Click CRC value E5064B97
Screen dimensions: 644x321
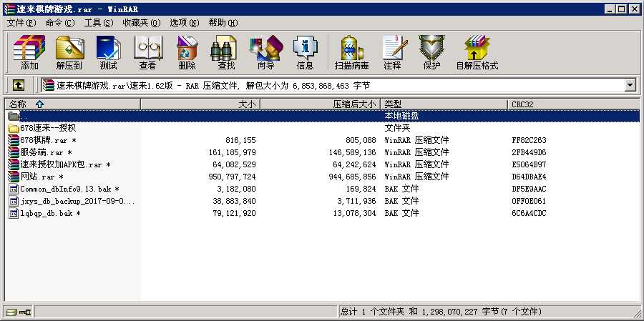529,164
